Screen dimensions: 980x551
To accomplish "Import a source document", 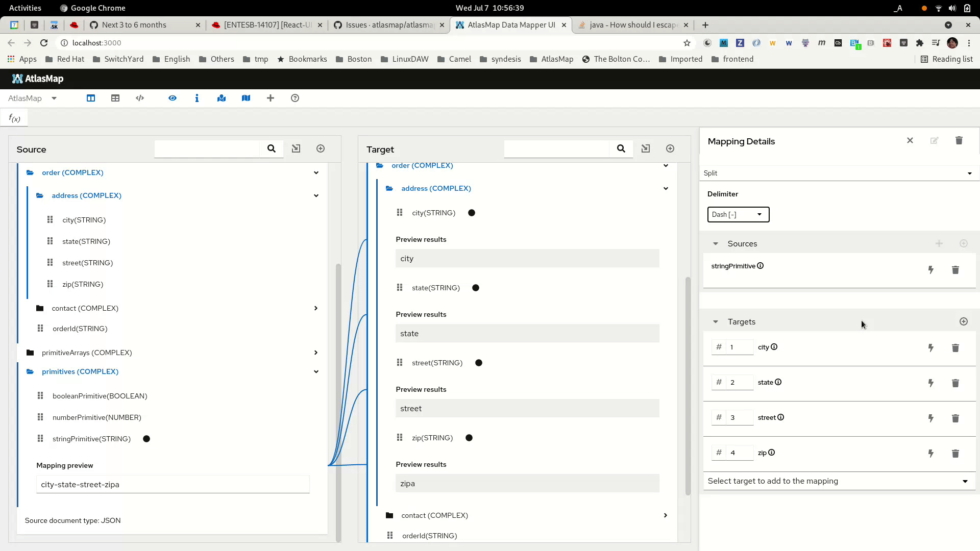I will (x=296, y=148).
